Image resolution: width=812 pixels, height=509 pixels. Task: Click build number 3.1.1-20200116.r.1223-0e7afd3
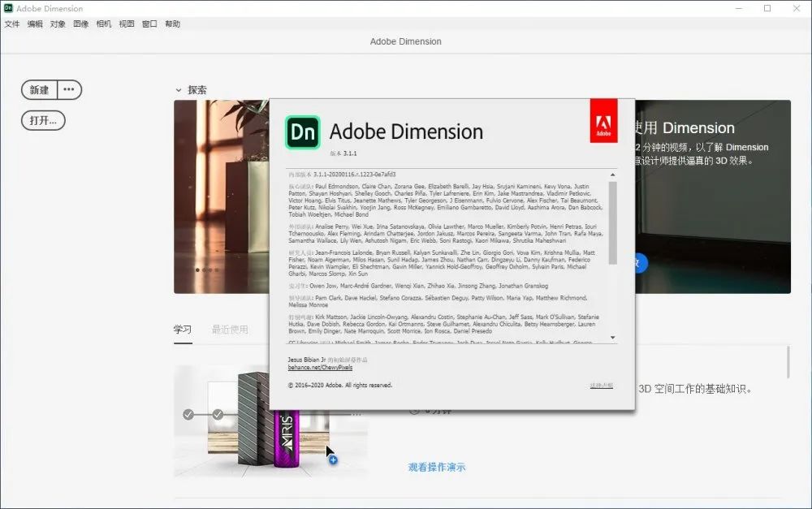coord(354,175)
